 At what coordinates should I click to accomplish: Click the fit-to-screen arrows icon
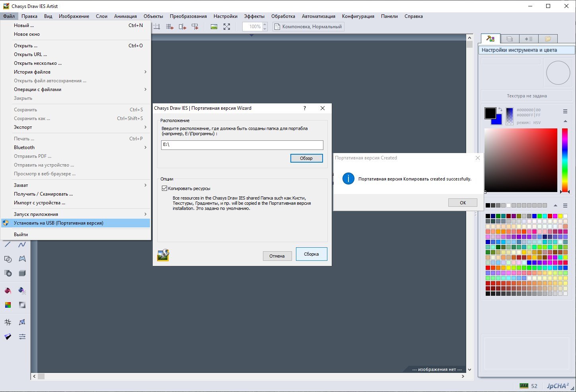pos(227,27)
